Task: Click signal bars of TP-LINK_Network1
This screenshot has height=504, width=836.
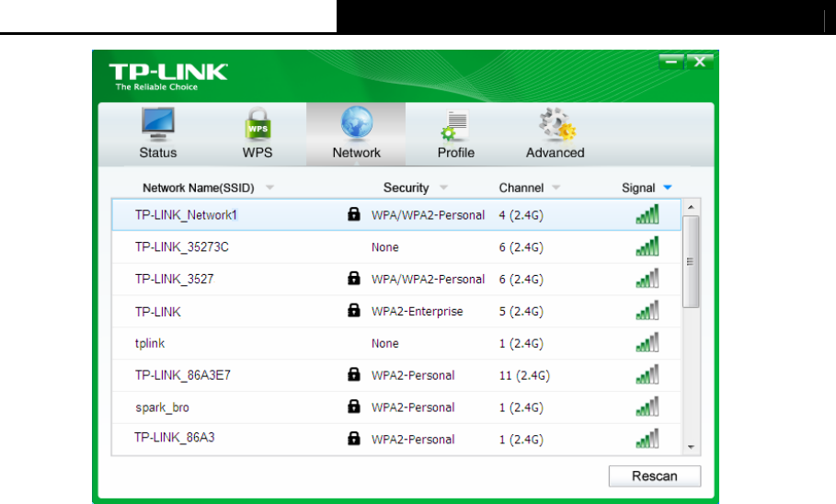Action: click(x=647, y=214)
